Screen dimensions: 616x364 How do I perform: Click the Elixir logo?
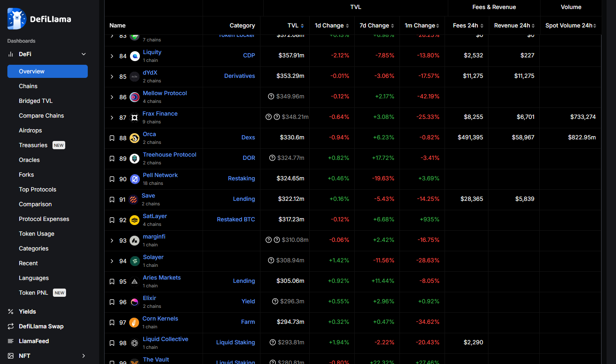(x=135, y=302)
